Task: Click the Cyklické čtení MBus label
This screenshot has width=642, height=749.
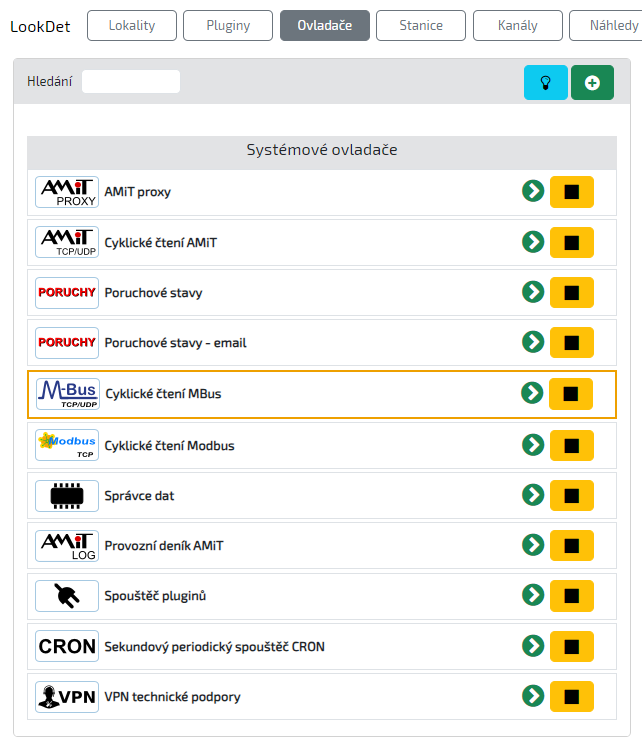Action: click(x=163, y=394)
